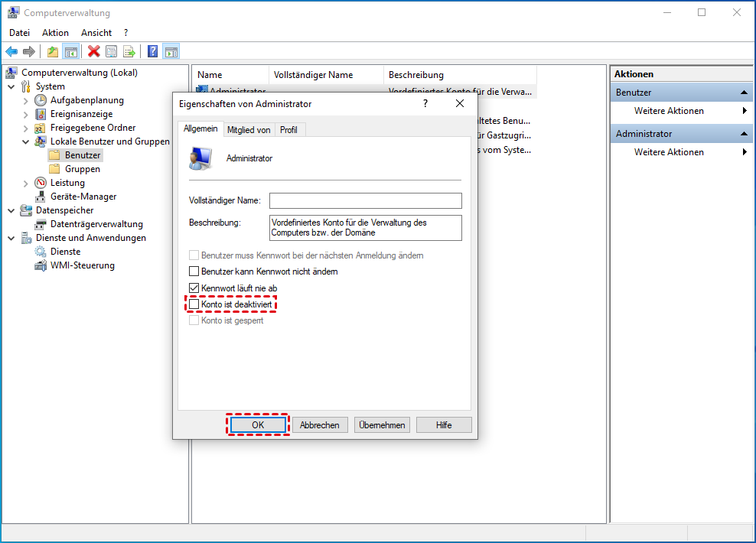Image resolution: width=756 pixels, height=543 pixels.
Task: Click the Leistung gauge icon
Action: tap(41, 183)
